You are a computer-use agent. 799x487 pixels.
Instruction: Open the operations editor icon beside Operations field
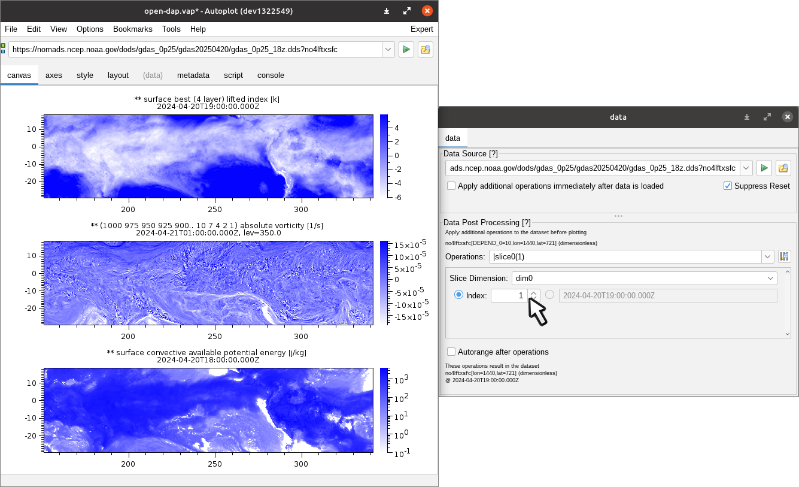(x=785, y=257)
